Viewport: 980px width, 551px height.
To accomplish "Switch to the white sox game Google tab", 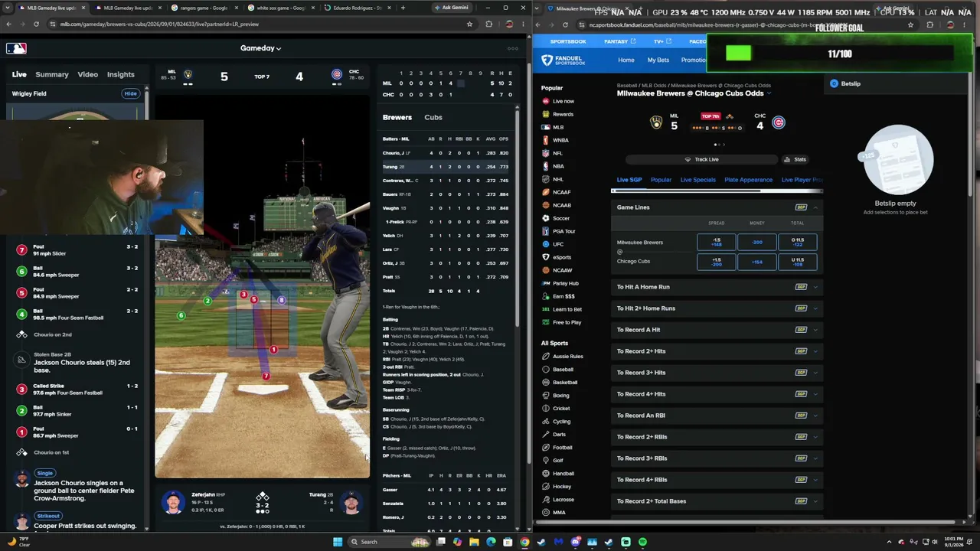I will 281,8.
